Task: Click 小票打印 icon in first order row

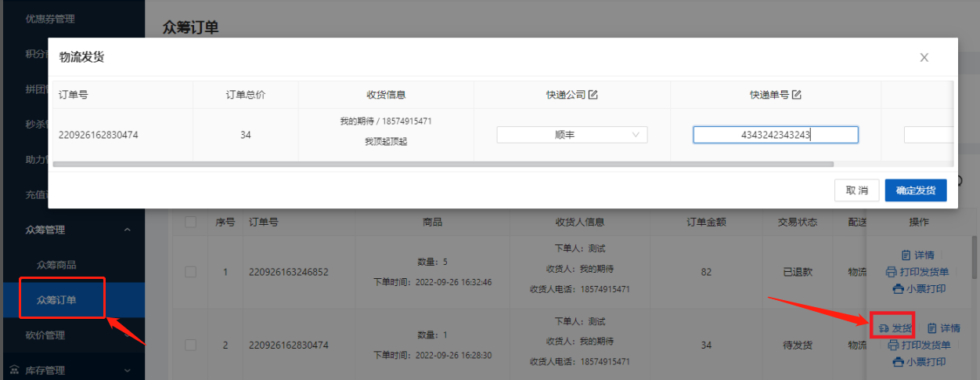Action: (x=897, y=288)
